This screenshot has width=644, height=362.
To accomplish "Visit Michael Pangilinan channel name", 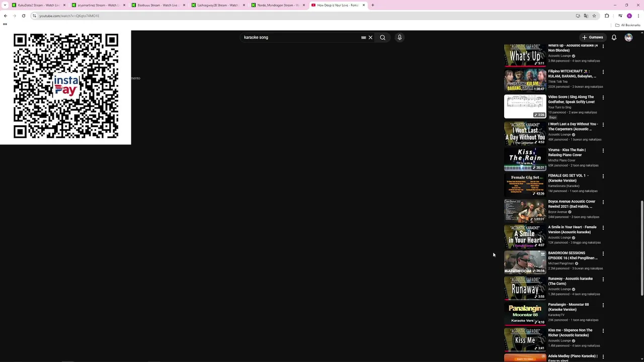I will tap(561, 263).
